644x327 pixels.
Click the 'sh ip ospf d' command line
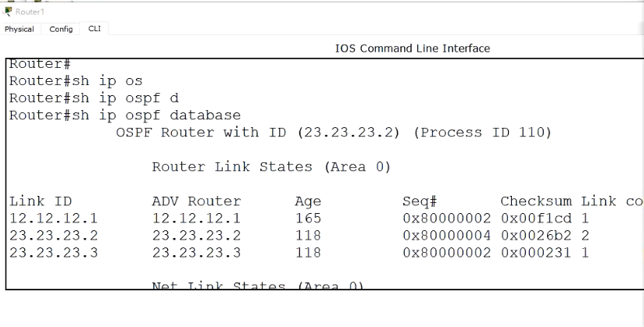click(x=94, y=98)
